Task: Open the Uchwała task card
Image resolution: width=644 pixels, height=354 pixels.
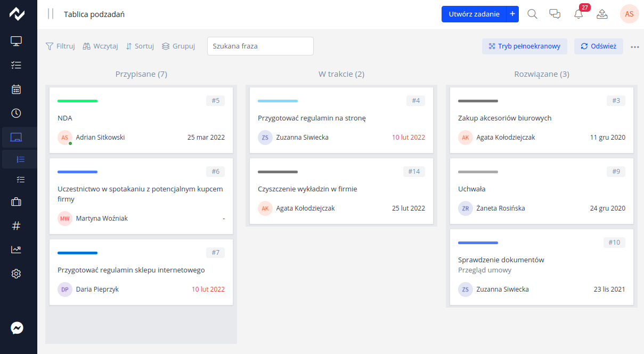Action: pos(542,191)
